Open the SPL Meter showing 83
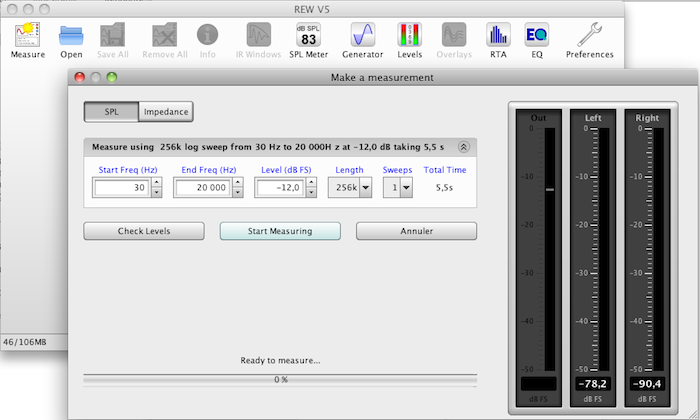Image resolution: width=700 pixels, height=420 pixels. coord(308,41)
